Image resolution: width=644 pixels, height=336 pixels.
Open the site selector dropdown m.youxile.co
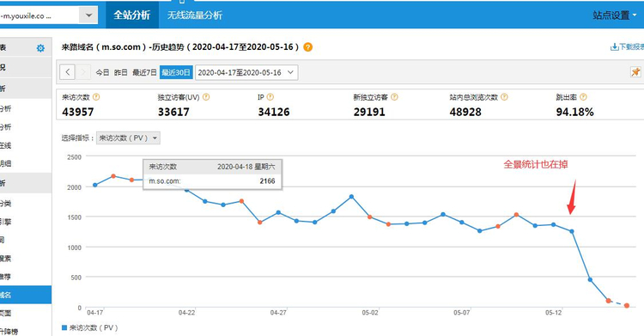(x=49, y=15)
